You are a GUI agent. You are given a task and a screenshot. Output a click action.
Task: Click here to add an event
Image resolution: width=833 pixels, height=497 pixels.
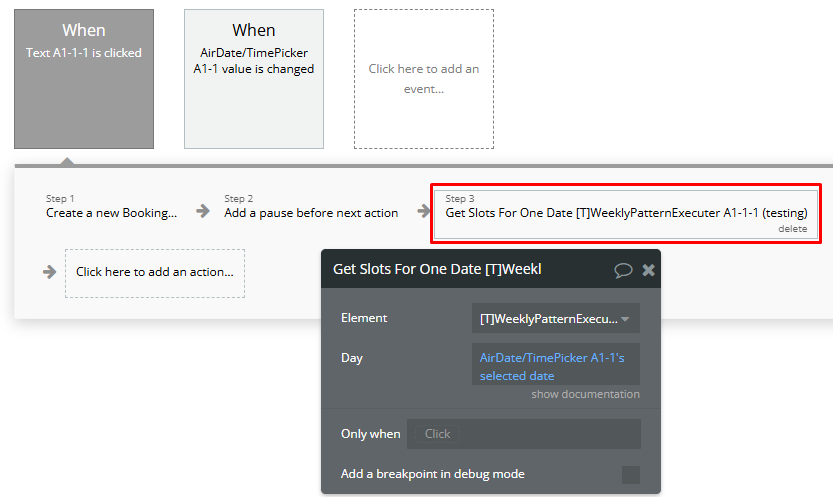423,79
